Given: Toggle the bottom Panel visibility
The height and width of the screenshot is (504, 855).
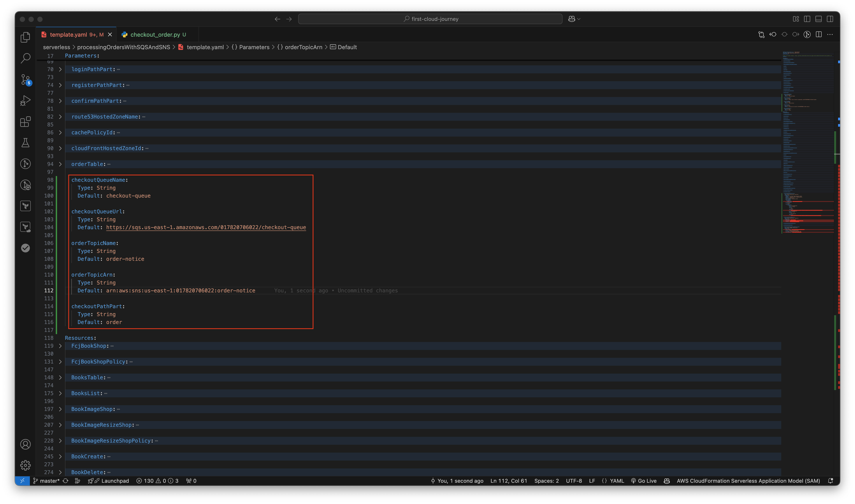Looking at the screenshot, I should 818,19.
